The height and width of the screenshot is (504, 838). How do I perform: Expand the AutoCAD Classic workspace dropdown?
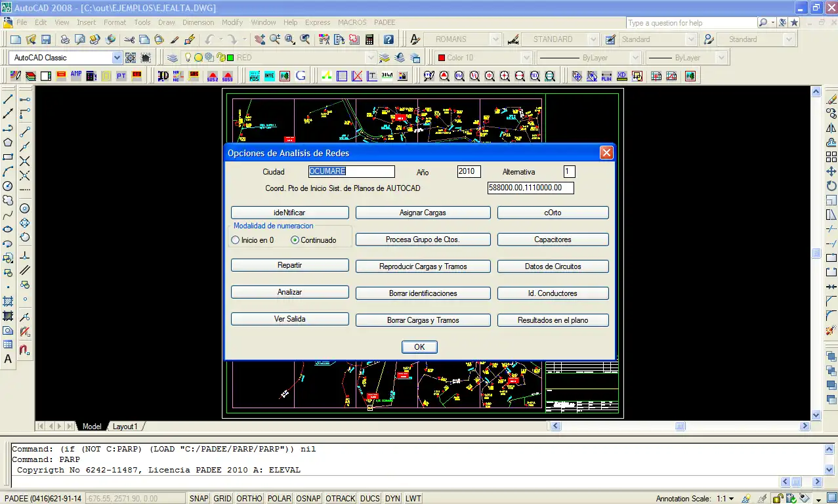pos(117,58)
